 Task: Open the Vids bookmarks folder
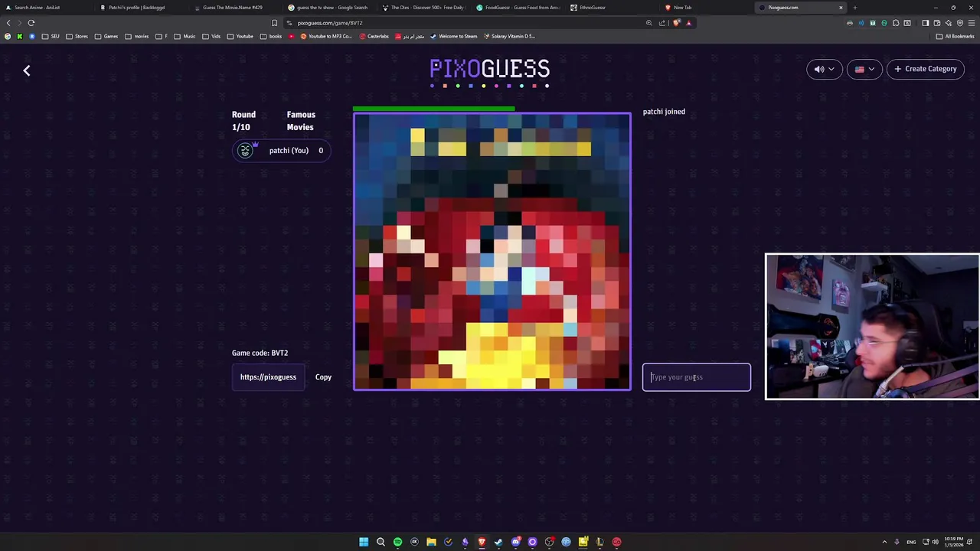[x=211, y=36]
